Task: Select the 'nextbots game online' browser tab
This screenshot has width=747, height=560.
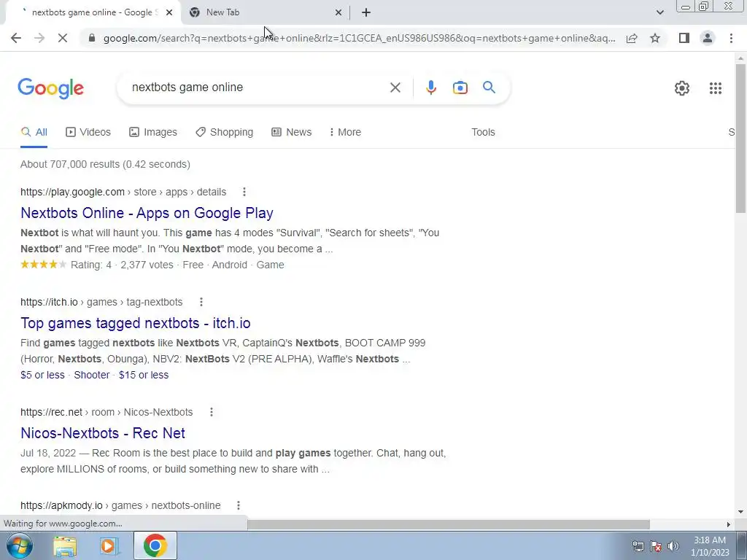Action: point(93,12)
